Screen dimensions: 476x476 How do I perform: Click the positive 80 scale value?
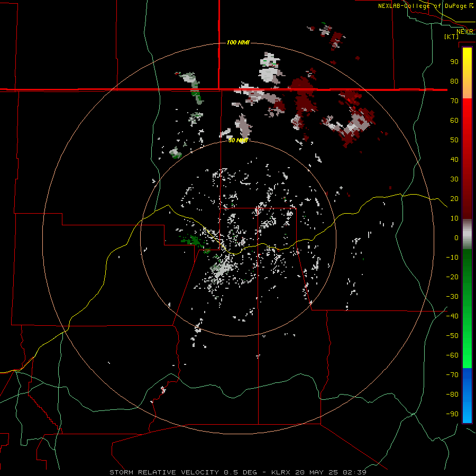click(454, 81)
